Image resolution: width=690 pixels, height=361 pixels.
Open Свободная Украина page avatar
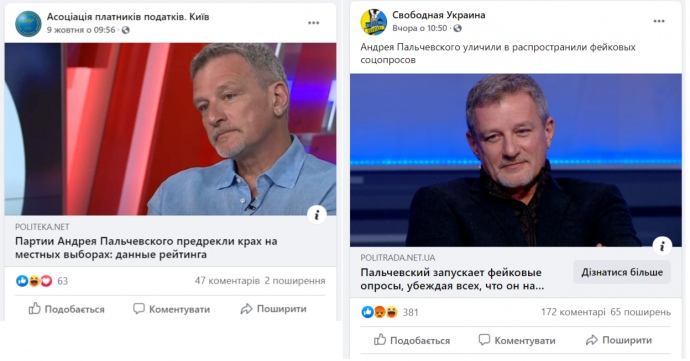(374, 22)
